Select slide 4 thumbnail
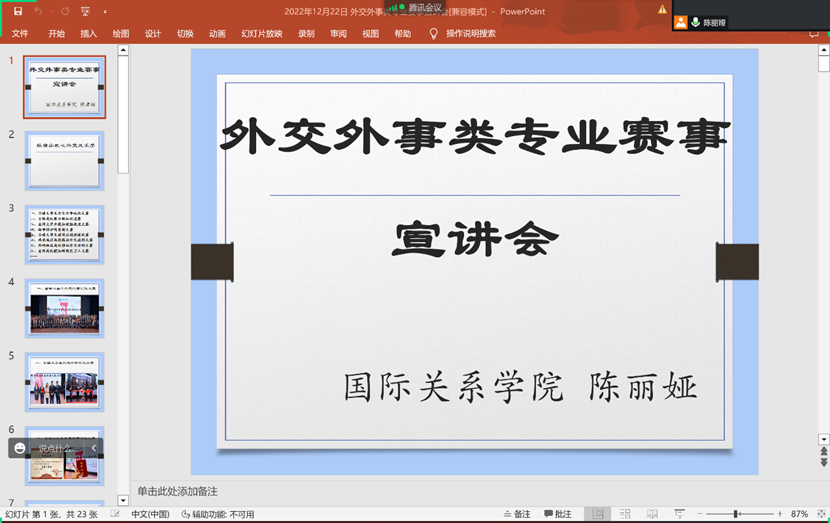The width and height of the screenshot is (830, 523). coord(65,308)
